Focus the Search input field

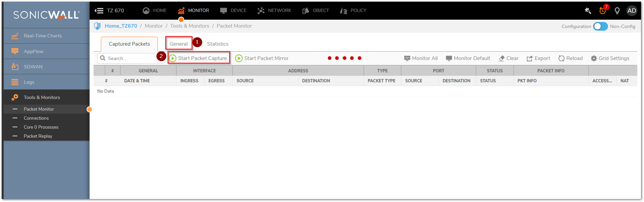(131, 58)
